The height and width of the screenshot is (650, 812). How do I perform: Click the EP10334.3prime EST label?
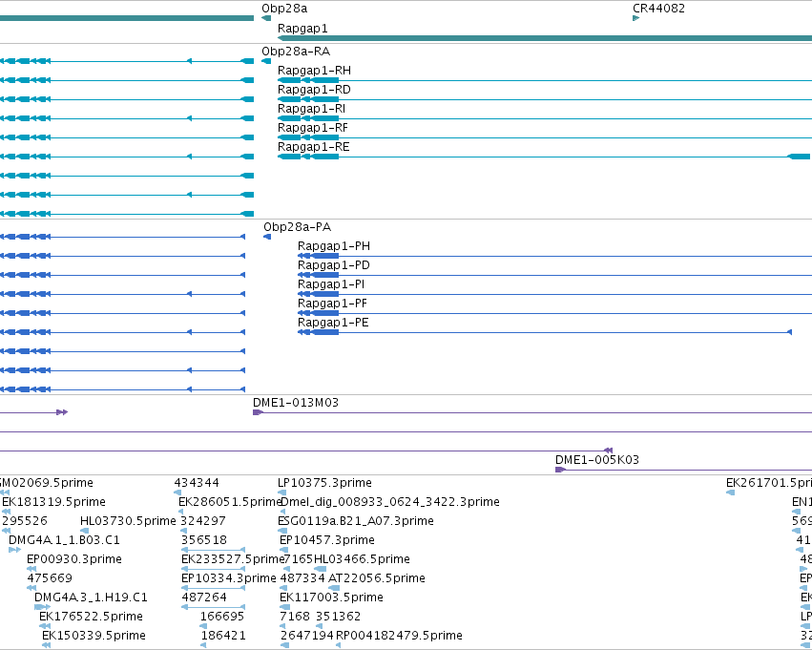click(229, 578)
